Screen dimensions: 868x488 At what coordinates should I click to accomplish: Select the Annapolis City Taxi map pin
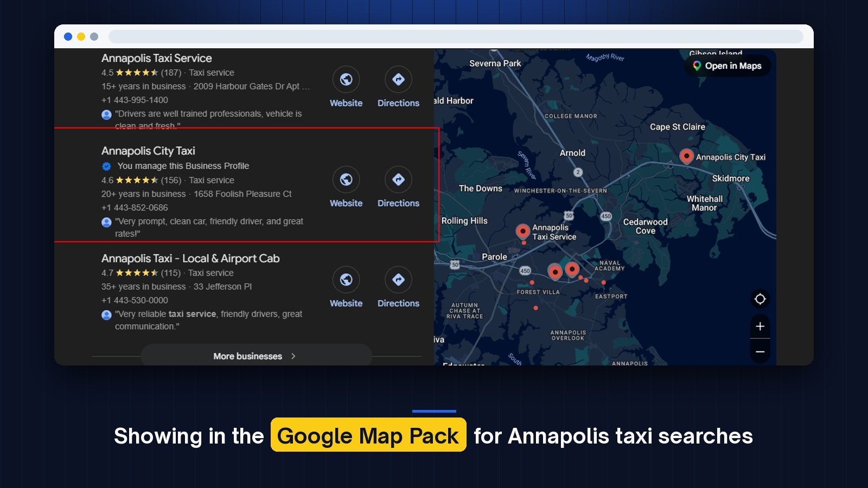[x=686, y=156]
